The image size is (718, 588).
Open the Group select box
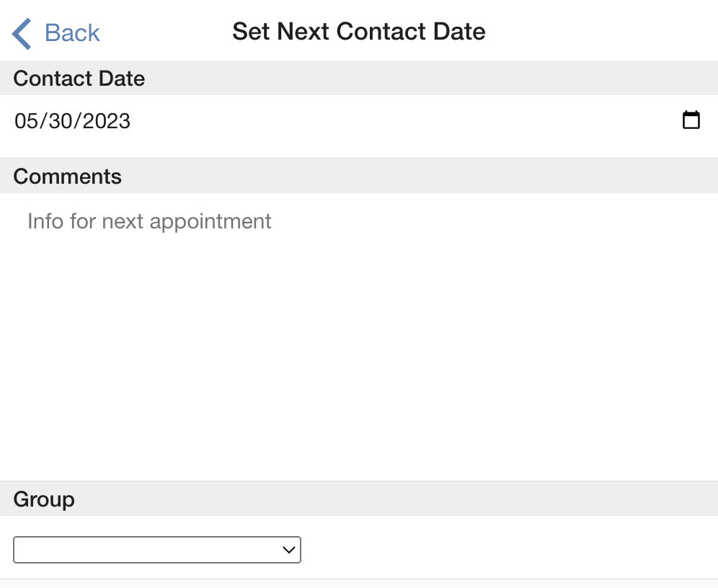[x=157, y=550]
